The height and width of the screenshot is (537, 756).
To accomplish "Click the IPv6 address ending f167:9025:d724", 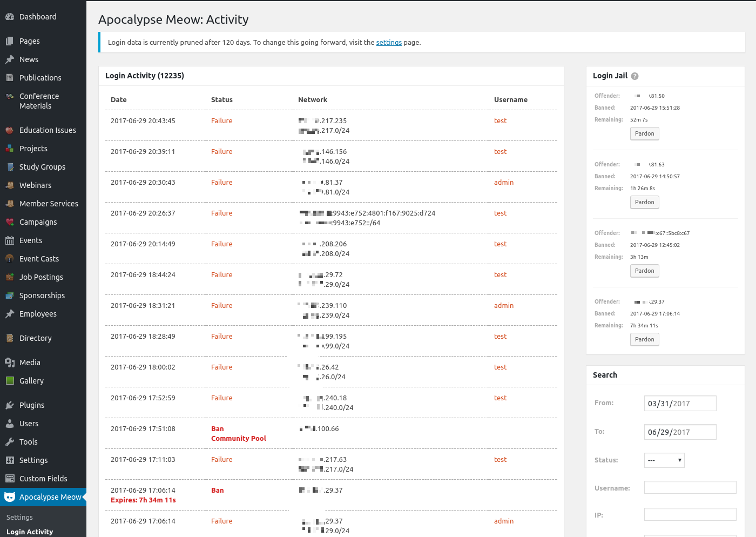I will click(367, 213).
